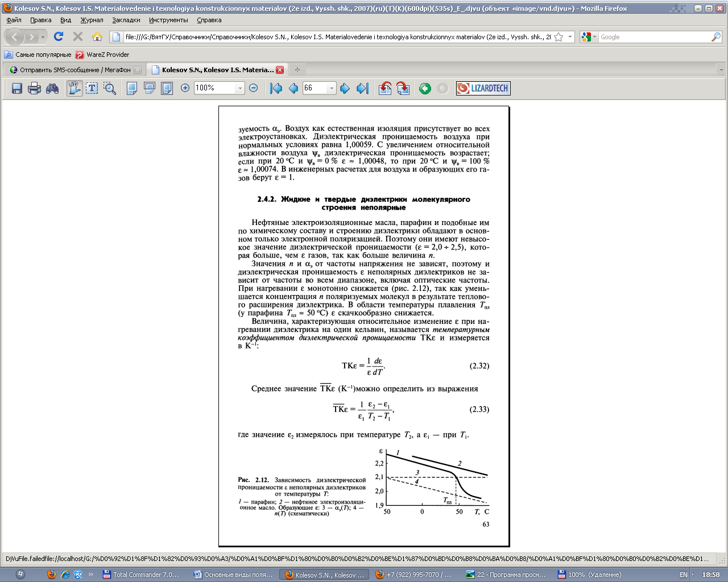
Task: Rotate page counterclockwise
Action: point(385,88)
